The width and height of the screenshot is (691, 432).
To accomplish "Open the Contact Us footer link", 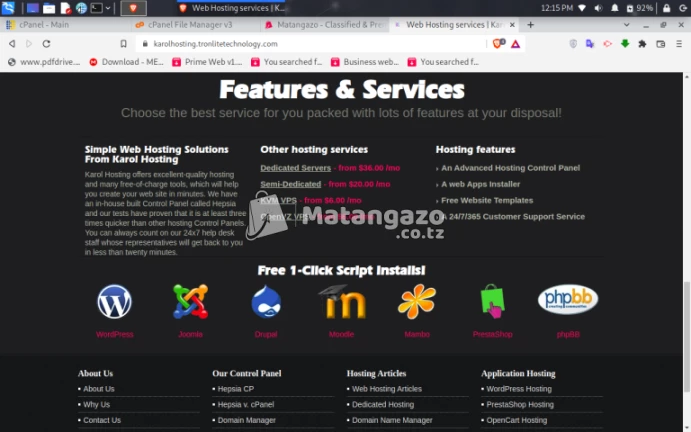I will (102, 420).
